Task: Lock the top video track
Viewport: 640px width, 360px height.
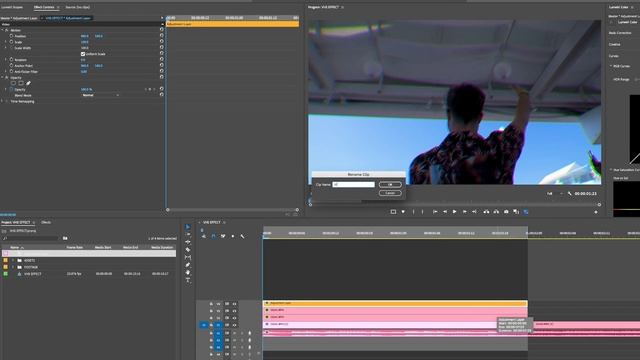Action: coord(211,304)
